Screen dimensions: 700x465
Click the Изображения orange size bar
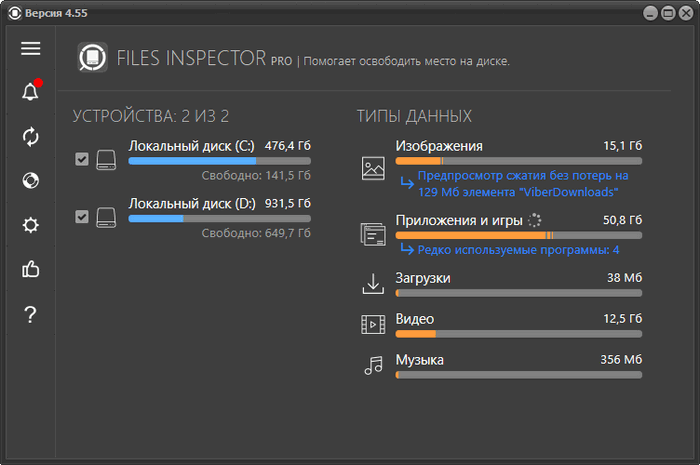pyautogui.click(x=519, y=161)
